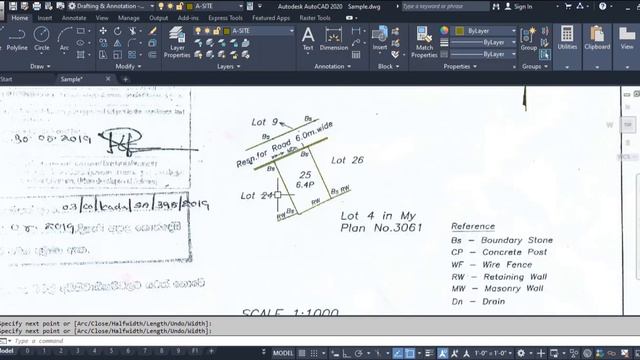The width and height of the screenshot is (640, 360).
Task: Open the Layer Properties manager
Action: click(x=177, y=42)
